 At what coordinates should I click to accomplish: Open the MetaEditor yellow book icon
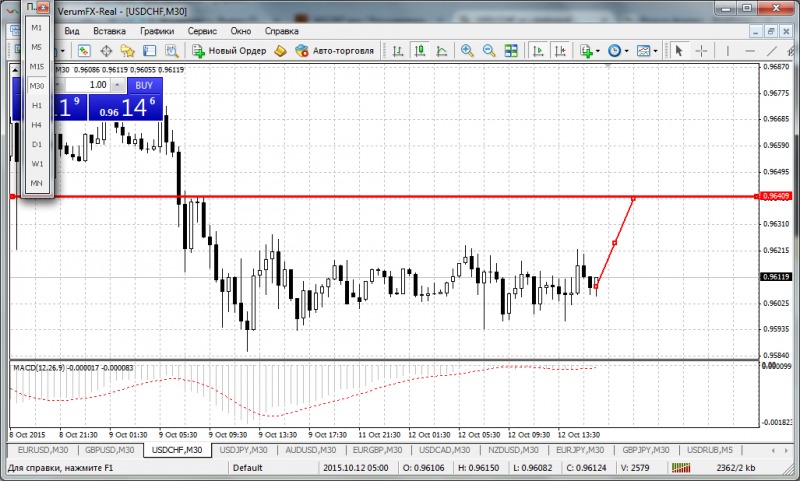(281, 50)
